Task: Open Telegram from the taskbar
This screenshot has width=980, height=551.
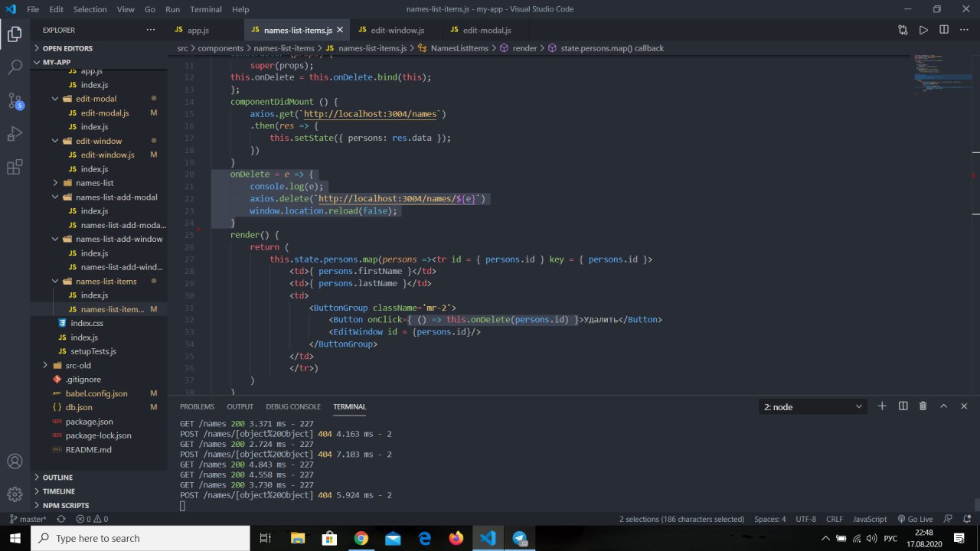Action: 520,538
